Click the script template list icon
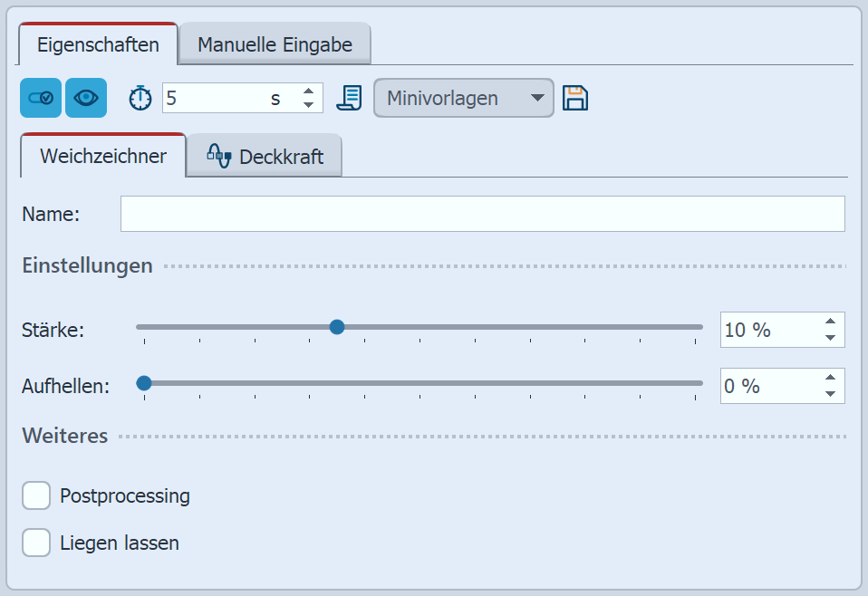Screen dimensions: 868x596 click(349, 98)
